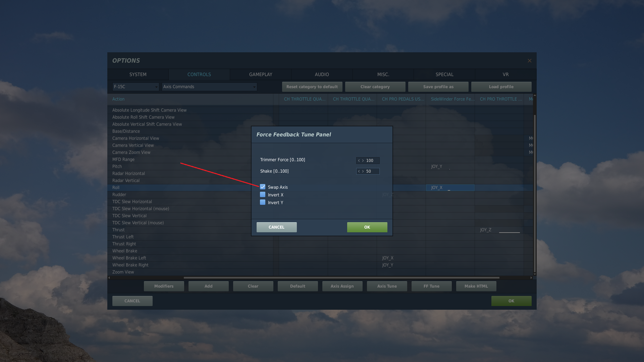Screen dimensions: 644x362
Task: Open the F-15C aircraft dropdown
Action: [136, 87]
